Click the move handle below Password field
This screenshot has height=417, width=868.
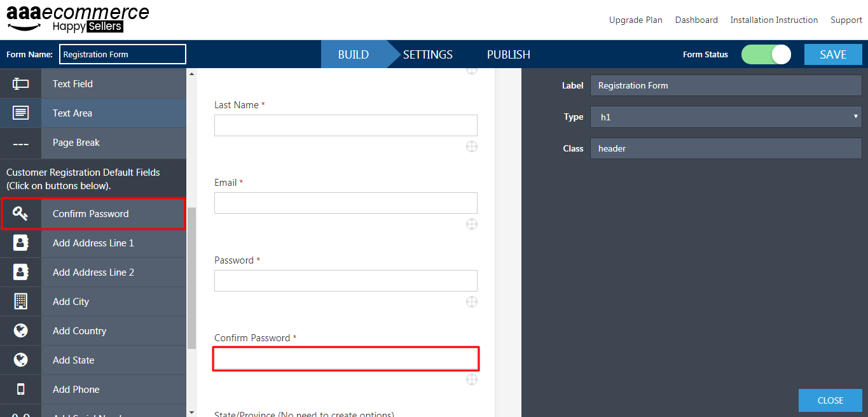click(x=471, y=302)
